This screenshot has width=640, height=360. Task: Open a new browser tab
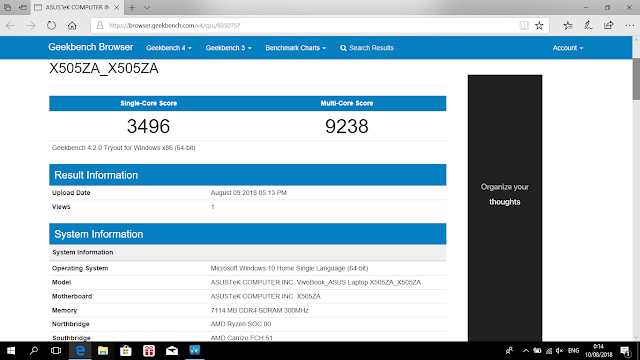click(x=132, y=7)
